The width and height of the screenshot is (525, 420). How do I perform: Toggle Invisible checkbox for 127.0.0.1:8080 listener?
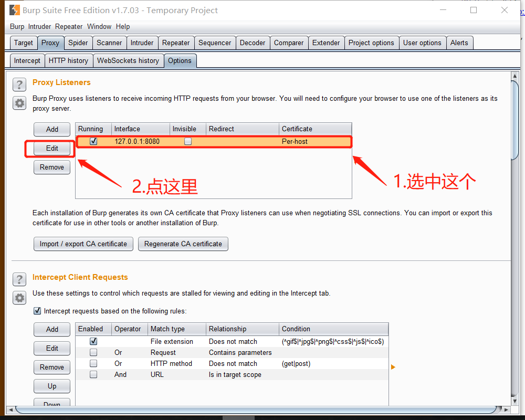pyautogui.click(x=188, y=141)
